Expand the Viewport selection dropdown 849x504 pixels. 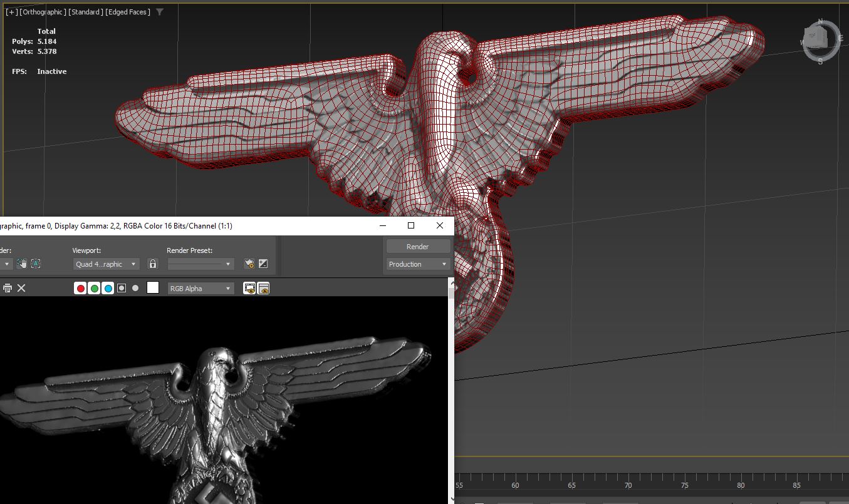pyautogui.click(x=105, y=264)
